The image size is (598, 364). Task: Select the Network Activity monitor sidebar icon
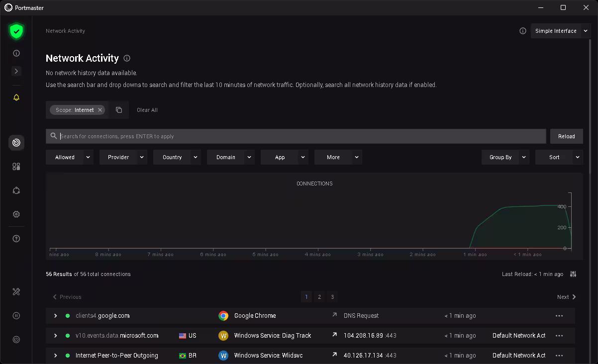[16, 143]
